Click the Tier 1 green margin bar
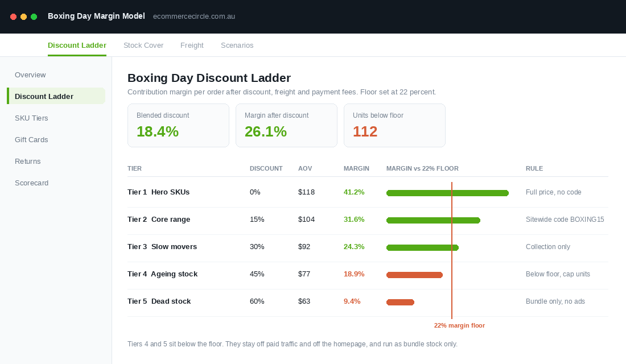 click(447, 193)
